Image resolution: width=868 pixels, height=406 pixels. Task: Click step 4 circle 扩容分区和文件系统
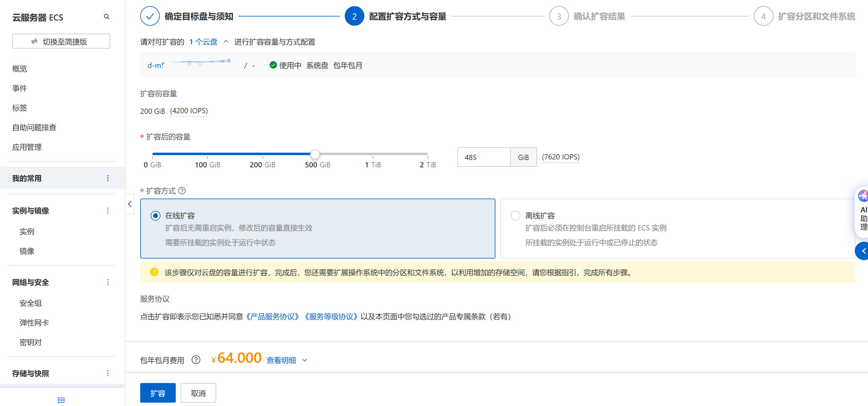coord(763,16)
